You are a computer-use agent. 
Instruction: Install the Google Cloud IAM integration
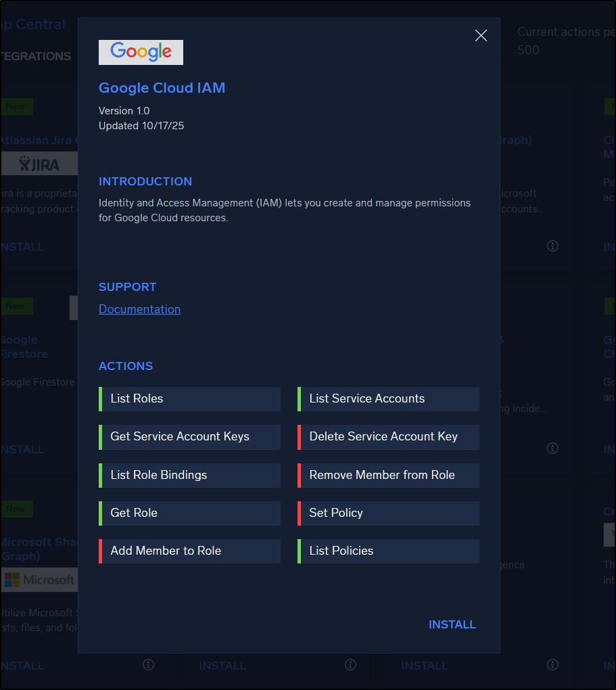tap(452, 624)
